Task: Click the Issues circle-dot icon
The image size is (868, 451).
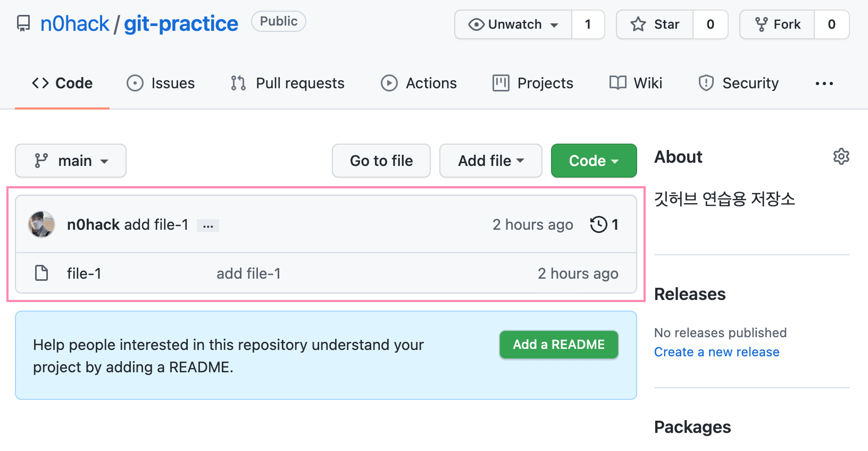Action: tap(135, 83)
